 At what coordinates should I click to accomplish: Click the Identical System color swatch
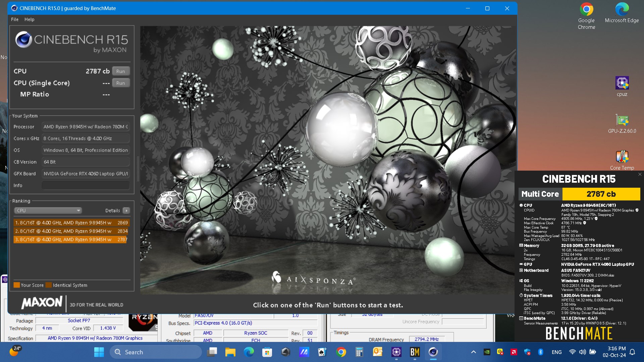(x=49, y=285)
